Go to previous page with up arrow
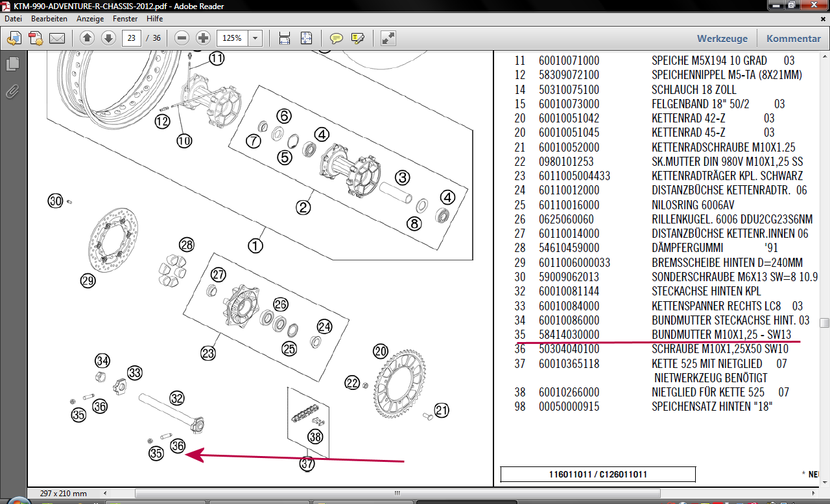 pyautogui.click(x=88, y=38)
